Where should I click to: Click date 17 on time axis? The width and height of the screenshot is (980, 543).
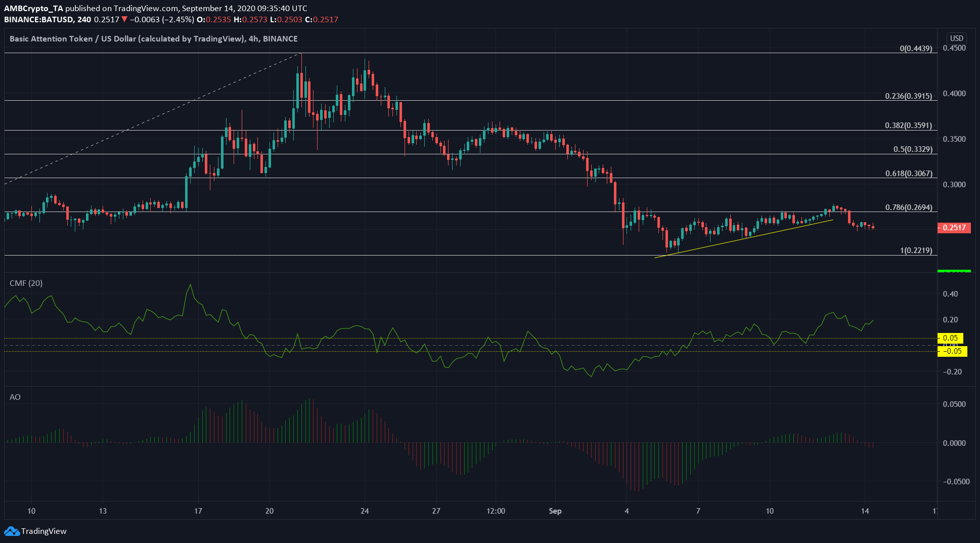198,511
